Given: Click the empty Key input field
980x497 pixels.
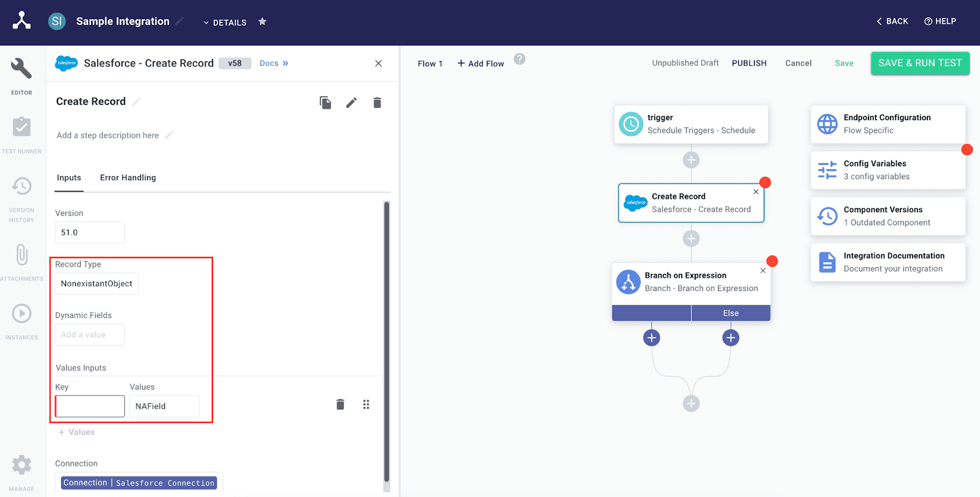Looking at the screenshot, I should tap(90, 406).
